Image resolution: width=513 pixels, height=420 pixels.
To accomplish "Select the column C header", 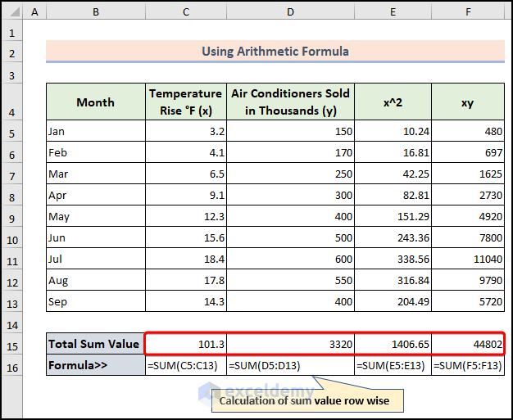I will point(186,12).
